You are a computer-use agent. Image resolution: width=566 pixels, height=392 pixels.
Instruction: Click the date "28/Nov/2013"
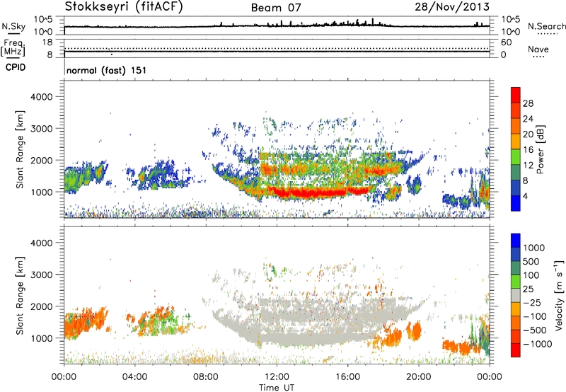click(452, 6)
